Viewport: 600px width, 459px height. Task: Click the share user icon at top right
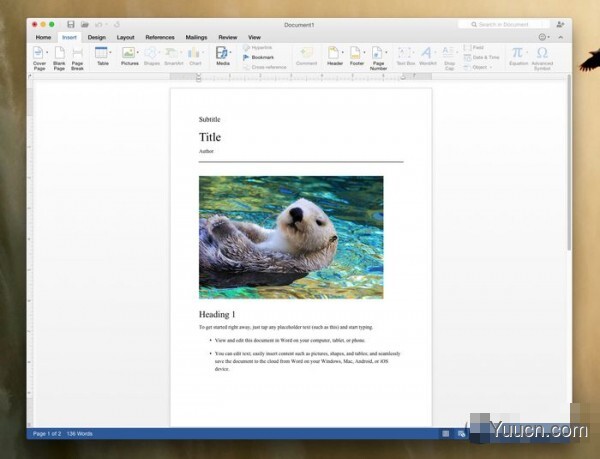pos(560,24)
